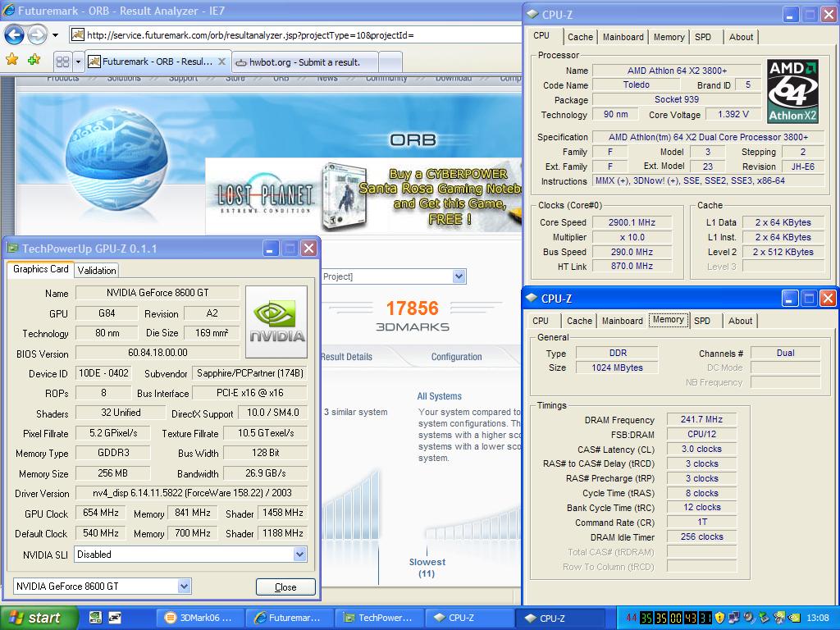Switch to hwbot.org Submit a result tab
840x630 pixels.
coord(305,62)
